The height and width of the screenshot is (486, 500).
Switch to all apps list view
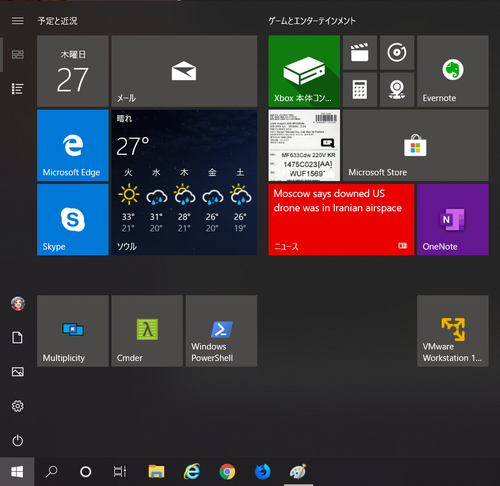pos(18,89)
